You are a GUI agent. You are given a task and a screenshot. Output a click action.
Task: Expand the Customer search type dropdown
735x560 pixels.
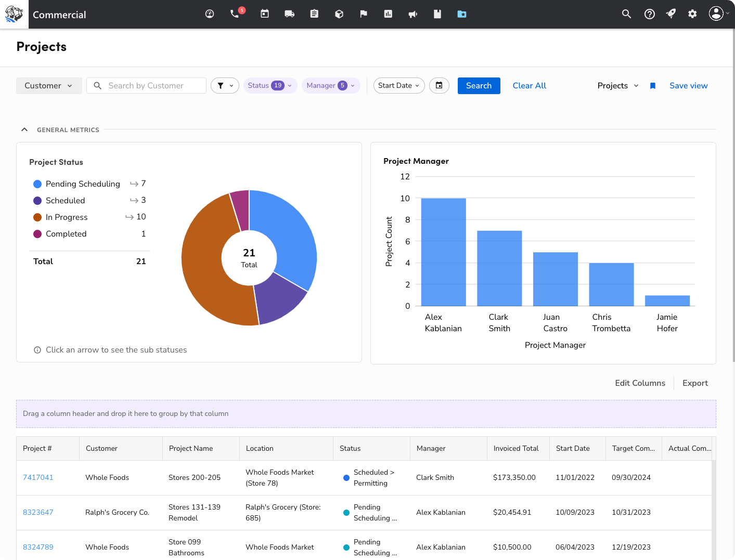click(48, 85)
